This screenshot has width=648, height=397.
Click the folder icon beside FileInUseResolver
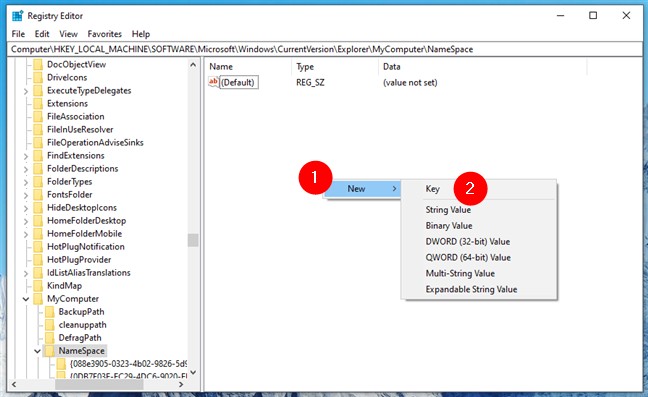pos(38,129)
